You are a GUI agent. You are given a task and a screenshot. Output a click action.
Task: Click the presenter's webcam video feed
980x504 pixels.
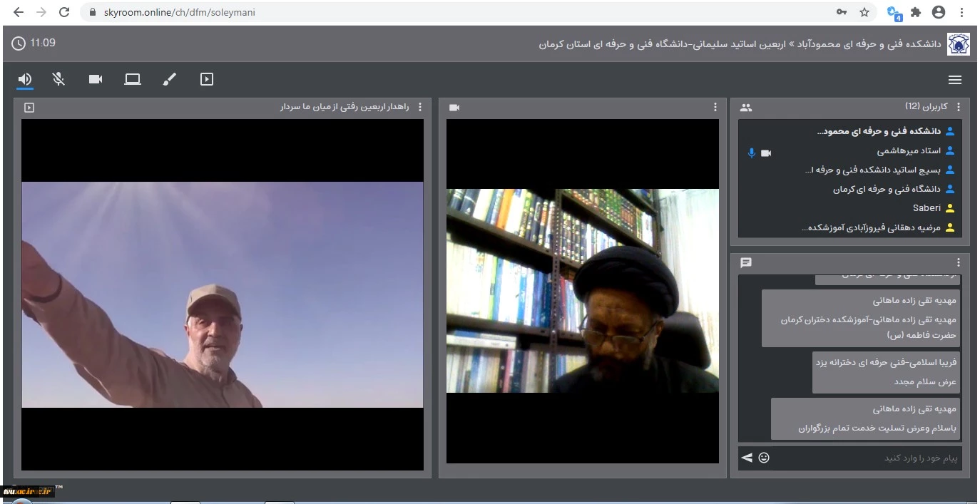pyautogui.click(x=582, y=290)
